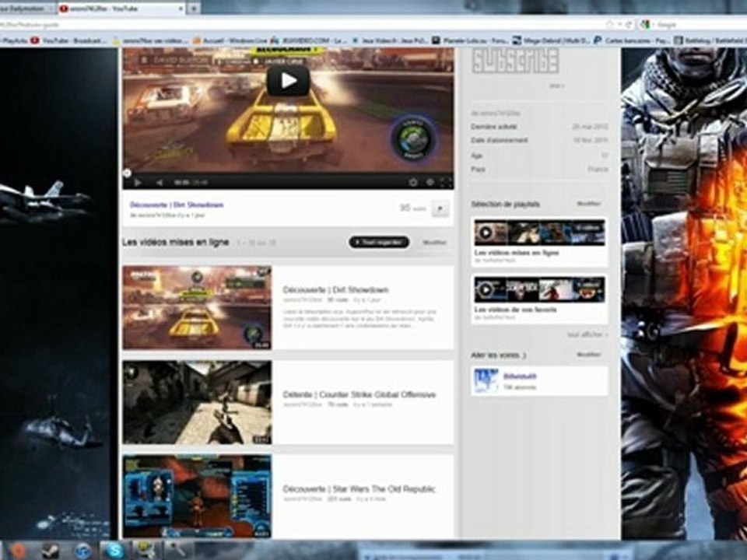Click the 'tout afficher' link under playlists
The width and height of the screenshot is (747, 560).
tap(587, 334)
